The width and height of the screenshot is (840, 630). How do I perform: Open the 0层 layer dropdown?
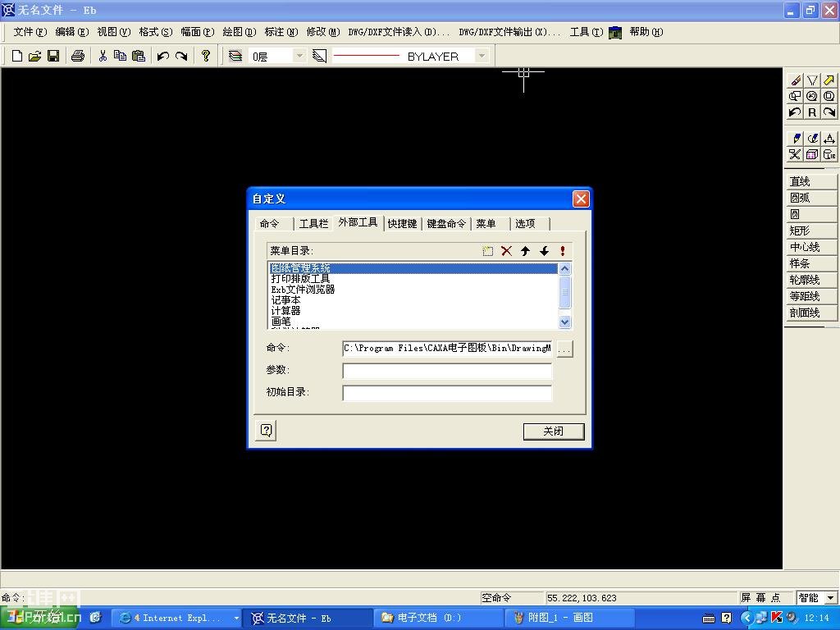(x=299, y=56)
